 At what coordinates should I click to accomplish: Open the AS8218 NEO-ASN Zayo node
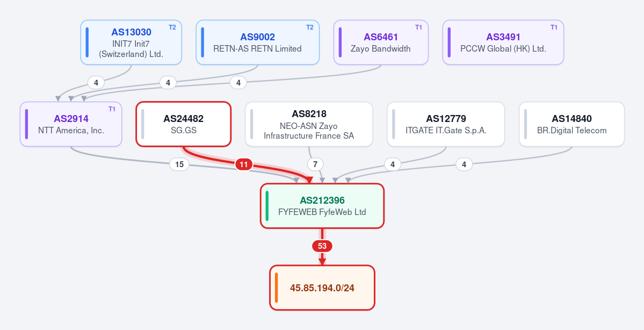(x=309, y=124)
